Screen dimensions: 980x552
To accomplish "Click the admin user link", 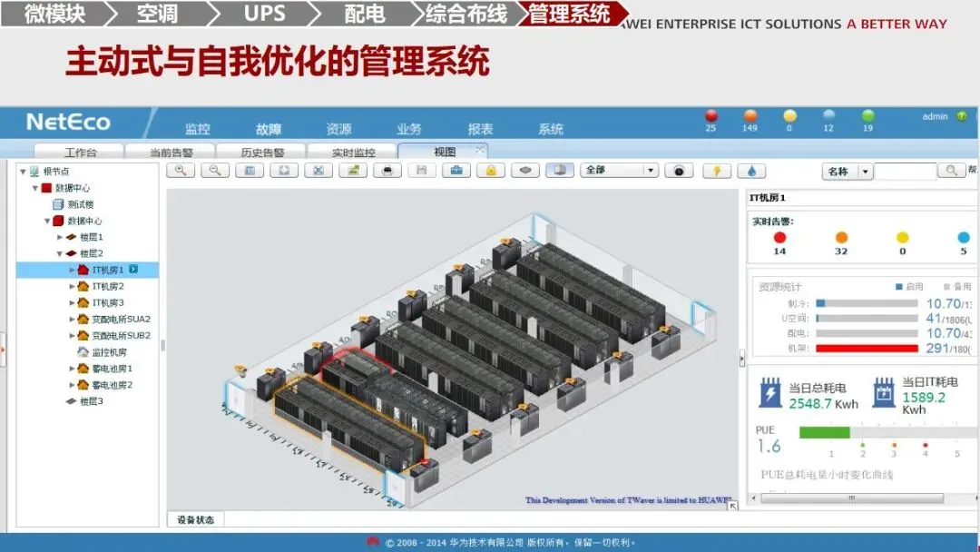I will tap(935, 116).
